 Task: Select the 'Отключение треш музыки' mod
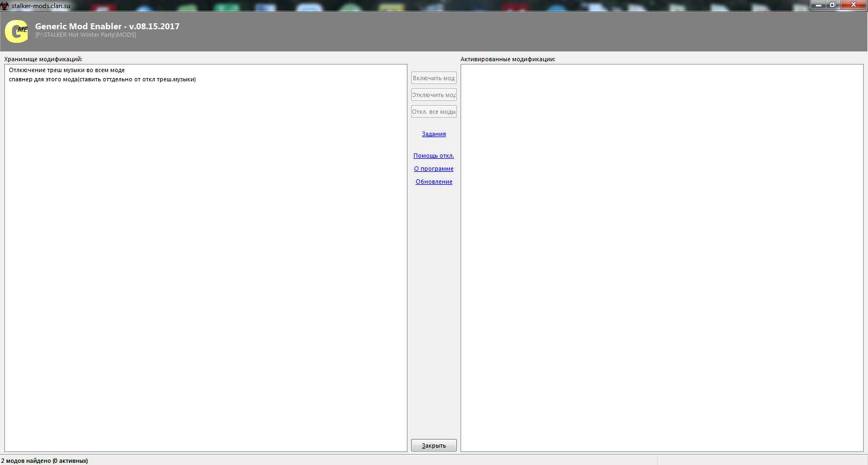pos(67,70)
